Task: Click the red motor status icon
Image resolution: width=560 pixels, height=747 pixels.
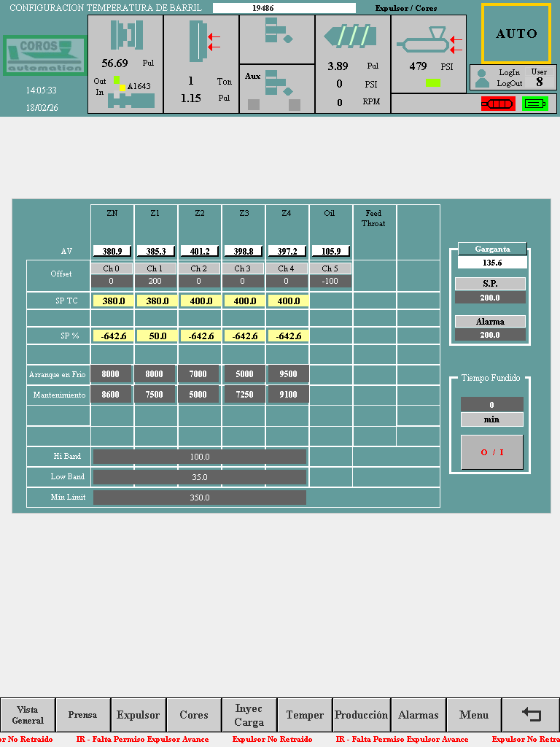Action: pyautogui.click(x=497, y=104)
